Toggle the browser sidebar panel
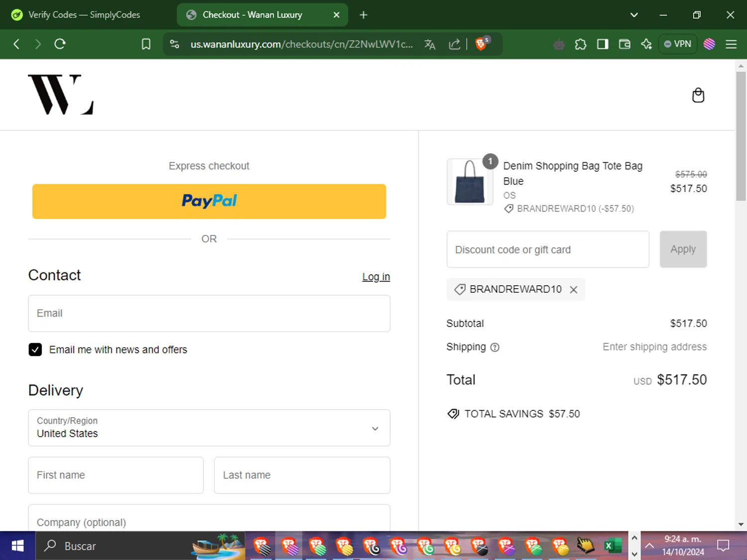The width and height of the screenshot is (747, 560). [x=603, y=44]
